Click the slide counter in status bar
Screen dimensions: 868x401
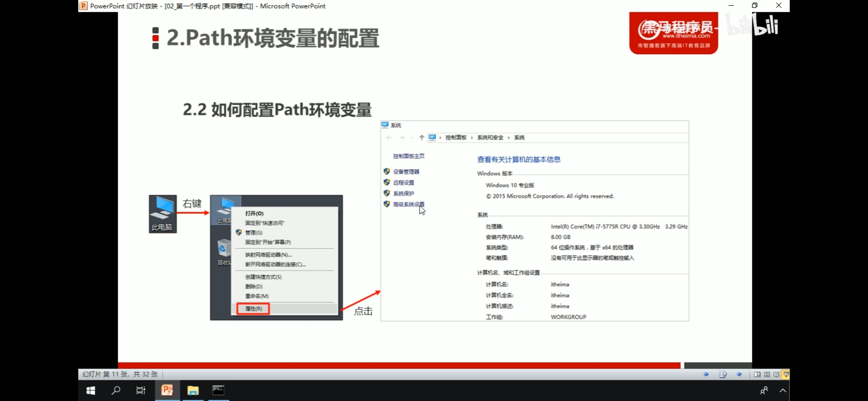coord(120,374)
